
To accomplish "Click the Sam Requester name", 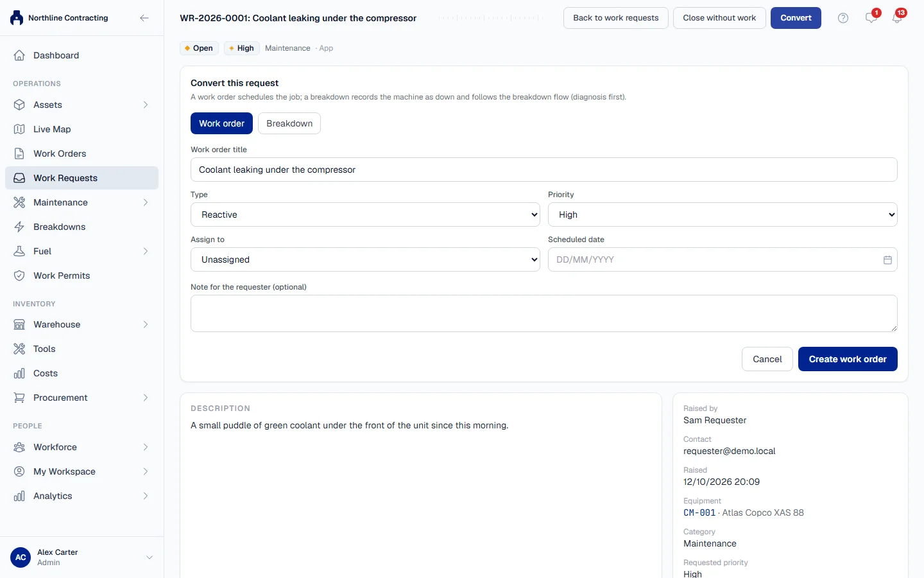I will (715, 420).
